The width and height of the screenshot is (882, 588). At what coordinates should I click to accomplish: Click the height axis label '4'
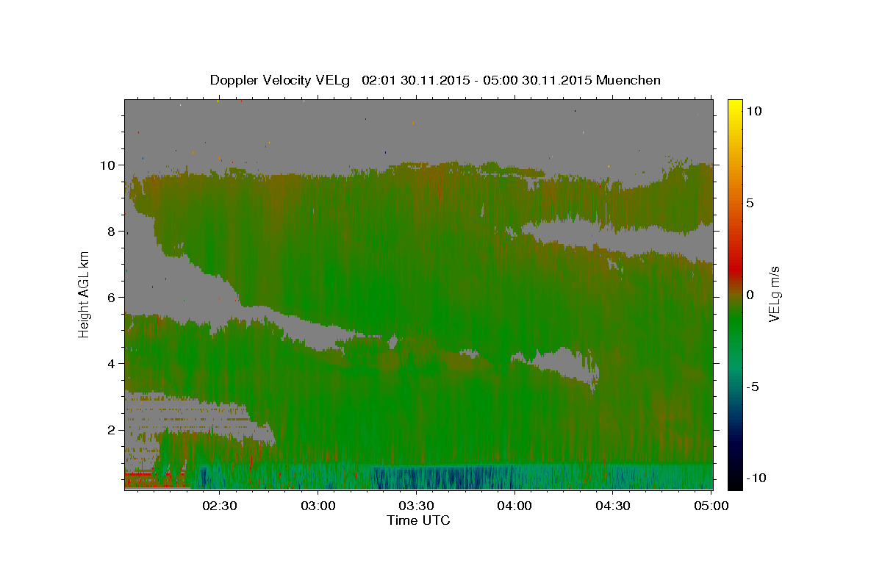click(112, 363)
